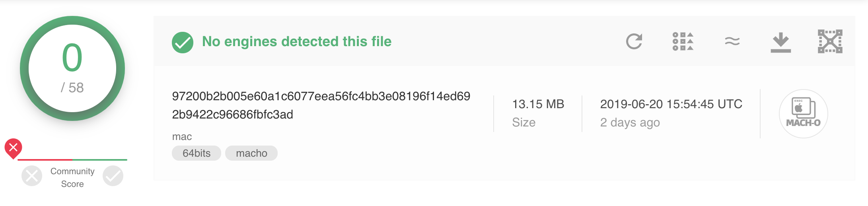The height and width of the screenshot is (206, 868).
Task: Vote harmless with the Community Score checkmark
Action: click(x=113, y=176)
